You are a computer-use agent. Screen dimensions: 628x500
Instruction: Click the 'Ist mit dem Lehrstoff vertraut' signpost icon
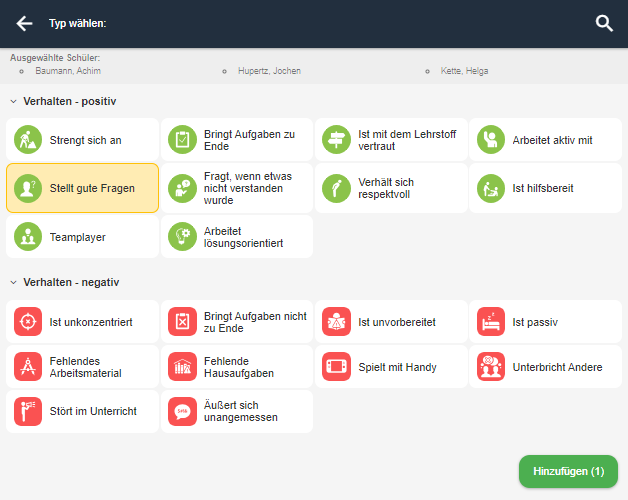336,140
